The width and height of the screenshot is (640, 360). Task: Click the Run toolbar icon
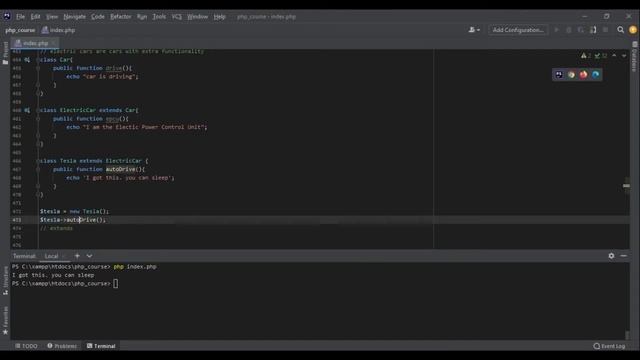pyautogui.click(x=556, y=30)
